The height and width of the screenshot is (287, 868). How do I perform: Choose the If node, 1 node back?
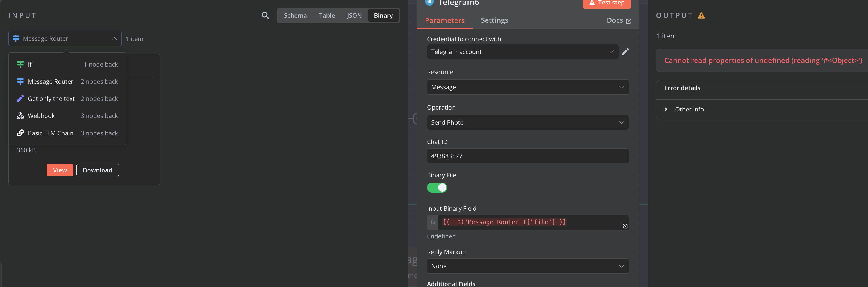tap(67, 64)
